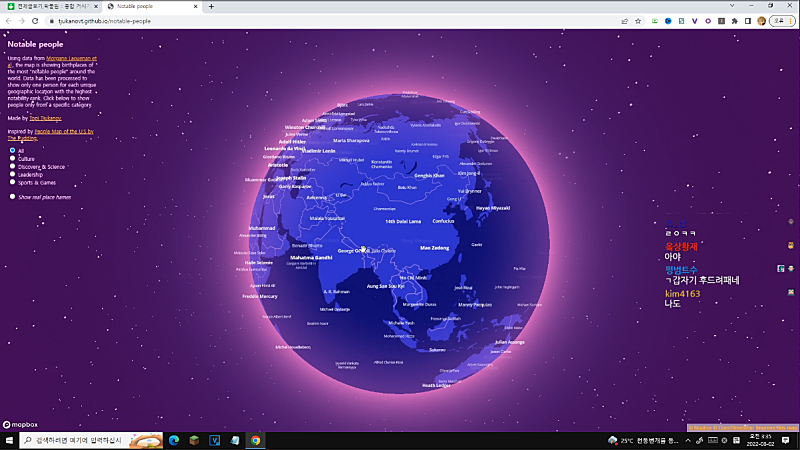Open Microsoft Edge from the taskbar

click(173, 440)
